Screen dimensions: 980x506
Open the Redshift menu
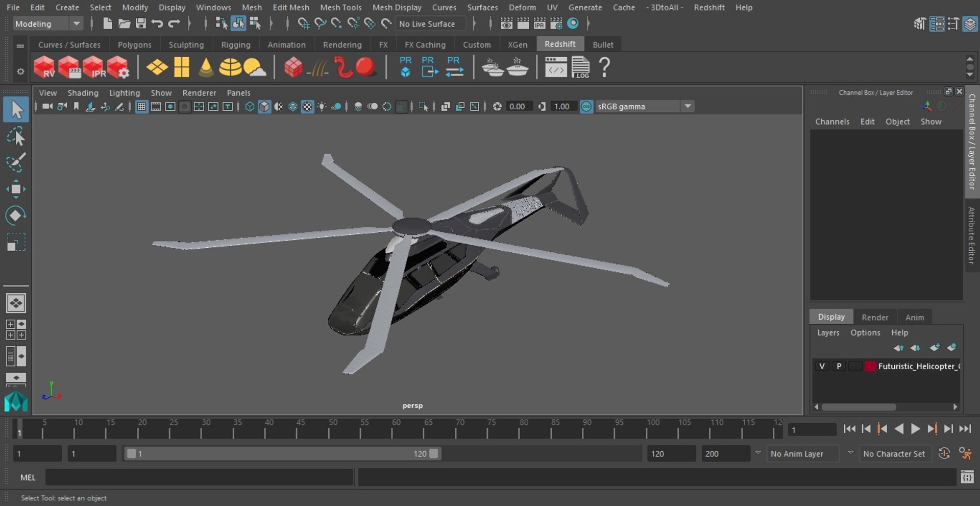point(709,7)
